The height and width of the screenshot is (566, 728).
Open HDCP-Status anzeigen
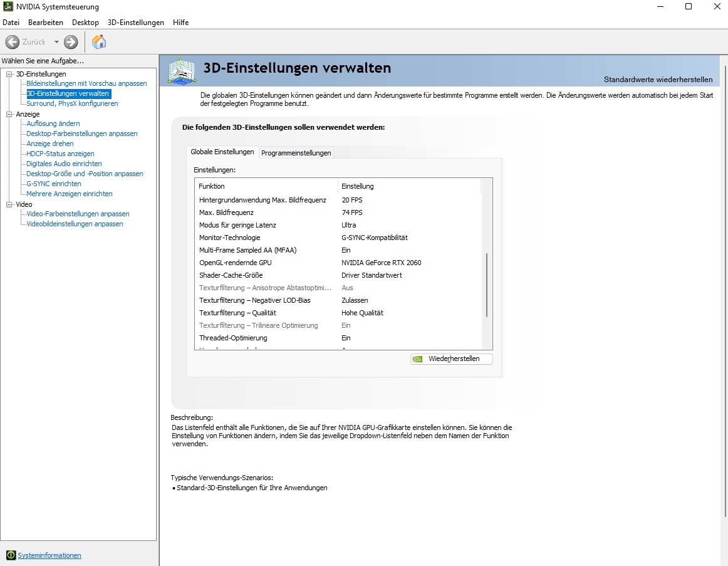(x=60, y=154)
